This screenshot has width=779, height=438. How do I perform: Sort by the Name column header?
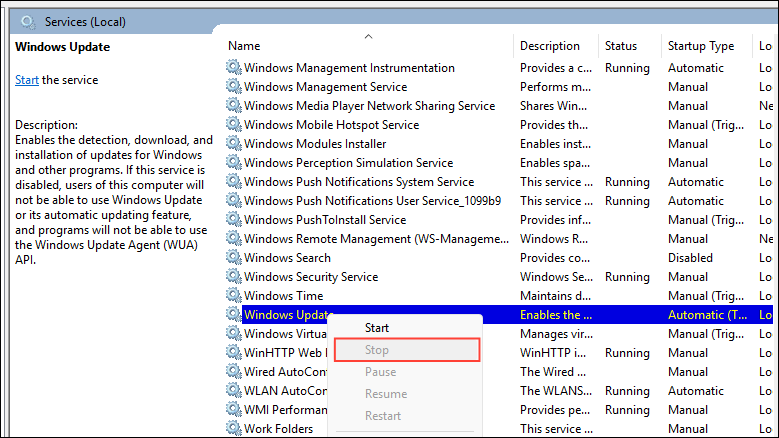coord(244,46)
